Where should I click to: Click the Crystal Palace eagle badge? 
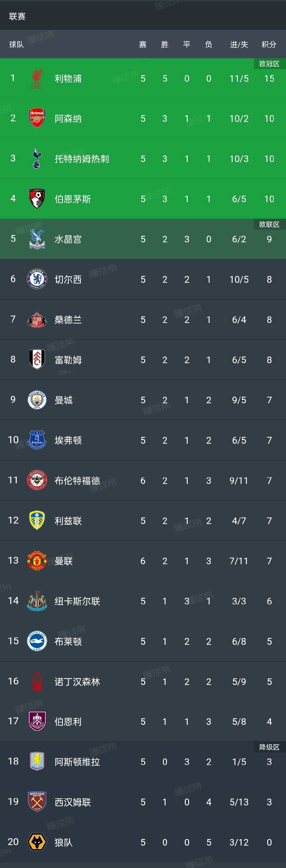click(37, 239)
